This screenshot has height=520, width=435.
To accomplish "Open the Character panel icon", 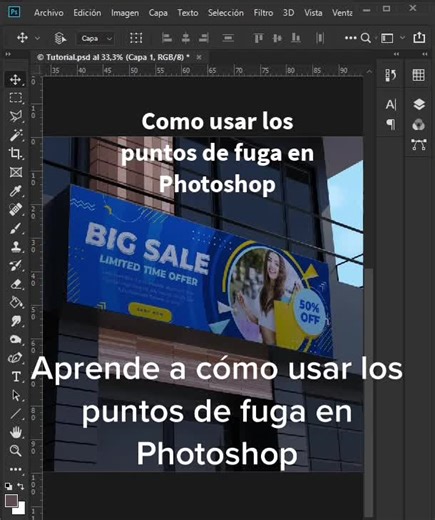I will [x=391, y=105].
